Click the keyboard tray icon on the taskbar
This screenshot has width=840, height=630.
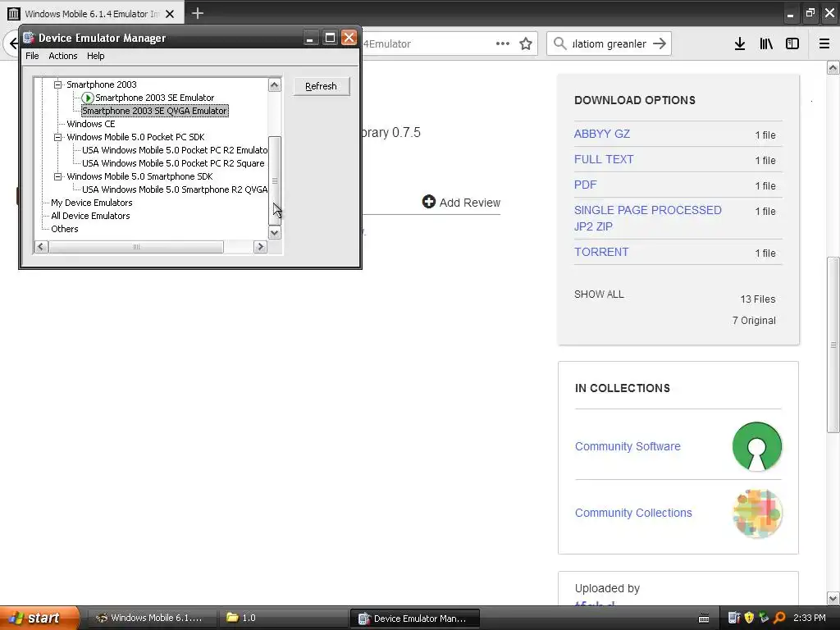pos(704,619)
